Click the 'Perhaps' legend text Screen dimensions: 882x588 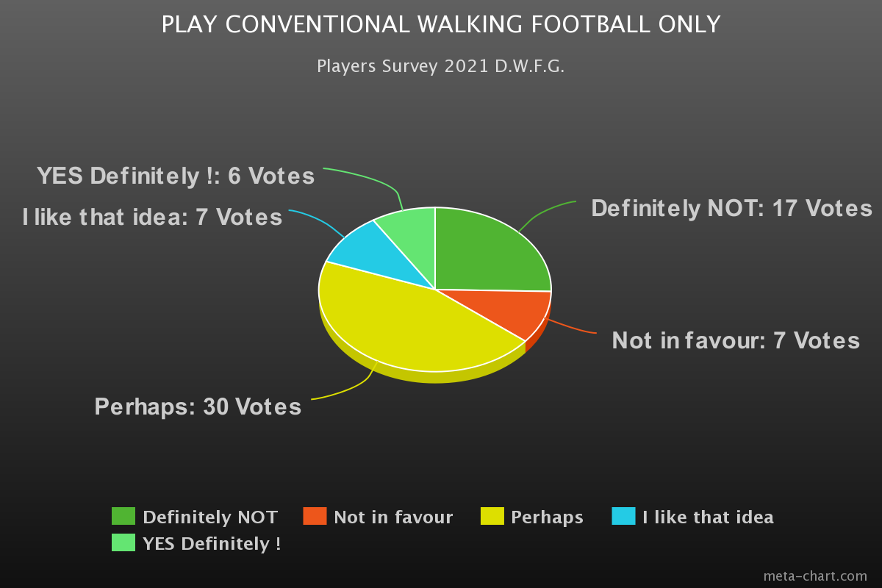pyautogui.click(x=547, y=517)
